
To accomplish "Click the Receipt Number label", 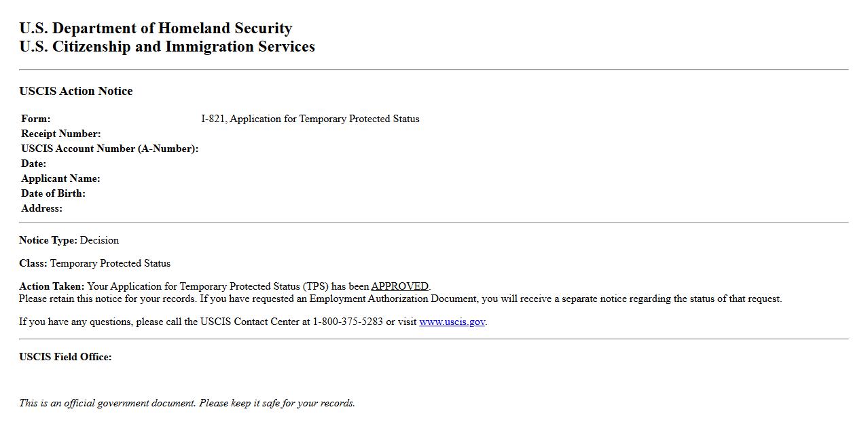I will pyautogui.click(x=61, y=134).
